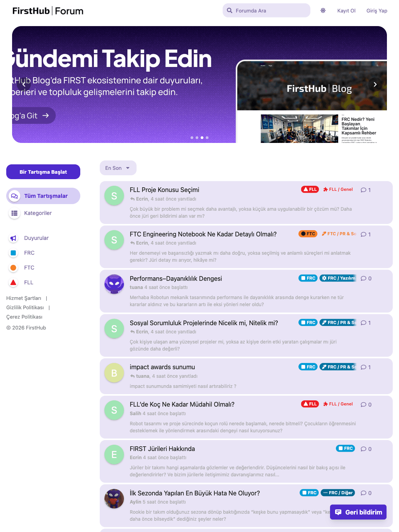Open thread FIRST Jürileri Hakkında
The width and height of the screenshot is (399, 532).
162,449
